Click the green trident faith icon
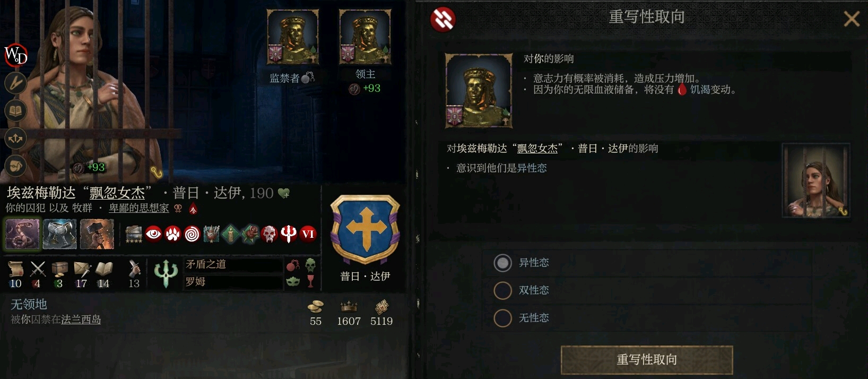The width and height of the screenshot is (868, 379). [x=166, y=273]
